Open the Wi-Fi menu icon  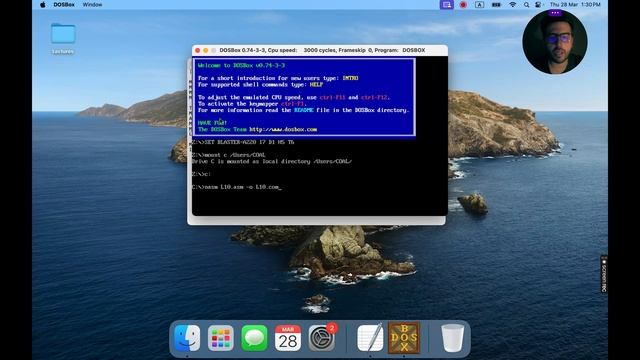pyautogui.click(x=513, y=5)
